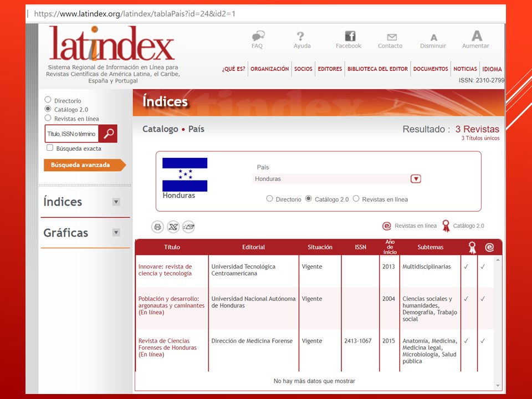The width and height of the screenshot is (532, 399).
Task: Click the 3 Títulos únicos text
Action: [480, 138]
